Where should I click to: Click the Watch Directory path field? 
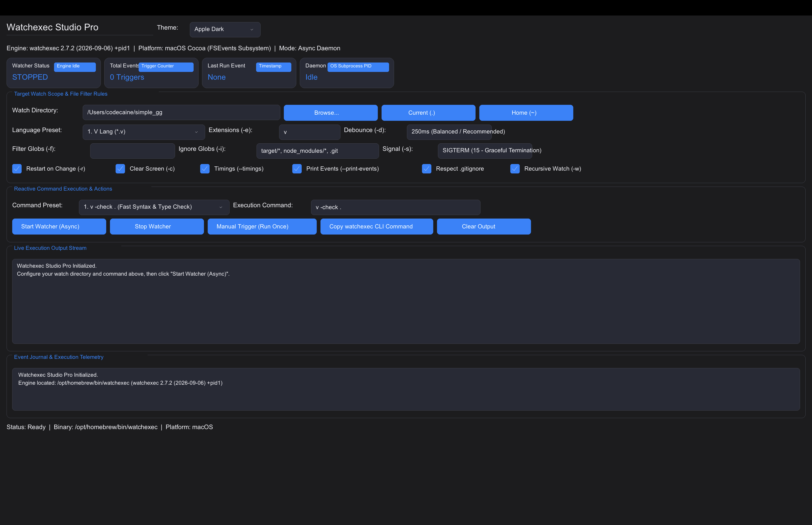click(x=181, y=113)
